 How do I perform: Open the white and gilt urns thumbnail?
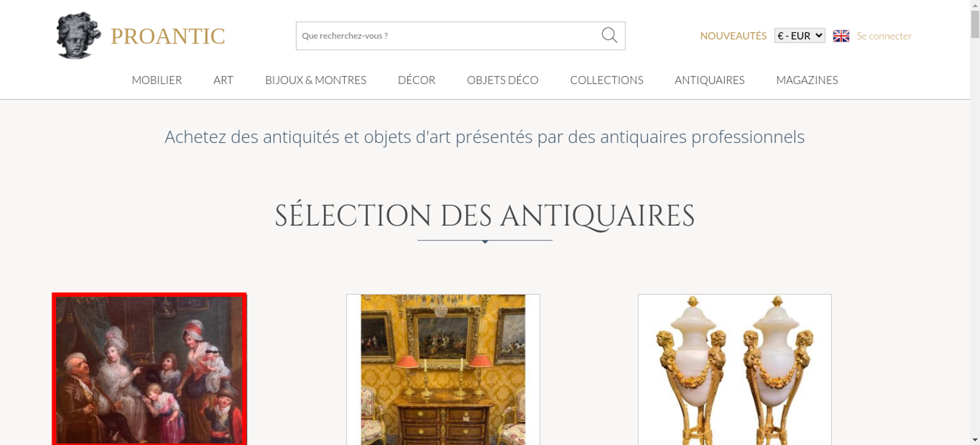click(735, 369)
